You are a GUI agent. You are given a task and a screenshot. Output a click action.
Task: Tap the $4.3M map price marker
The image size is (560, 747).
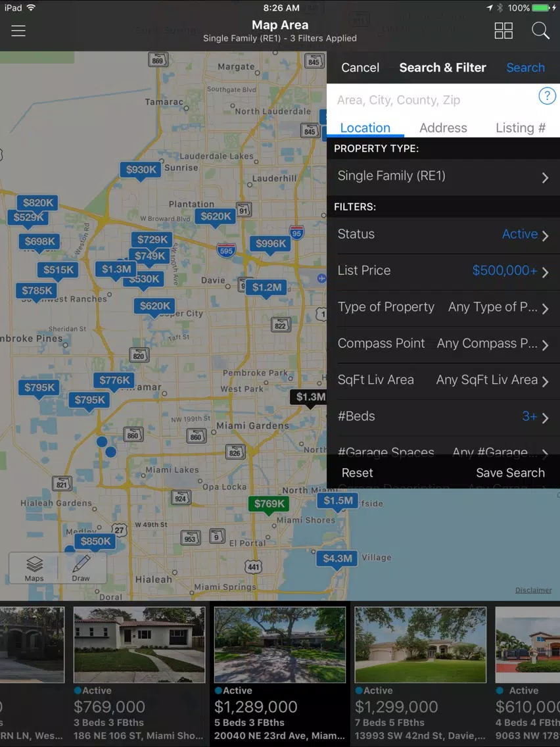coord(337,559)
